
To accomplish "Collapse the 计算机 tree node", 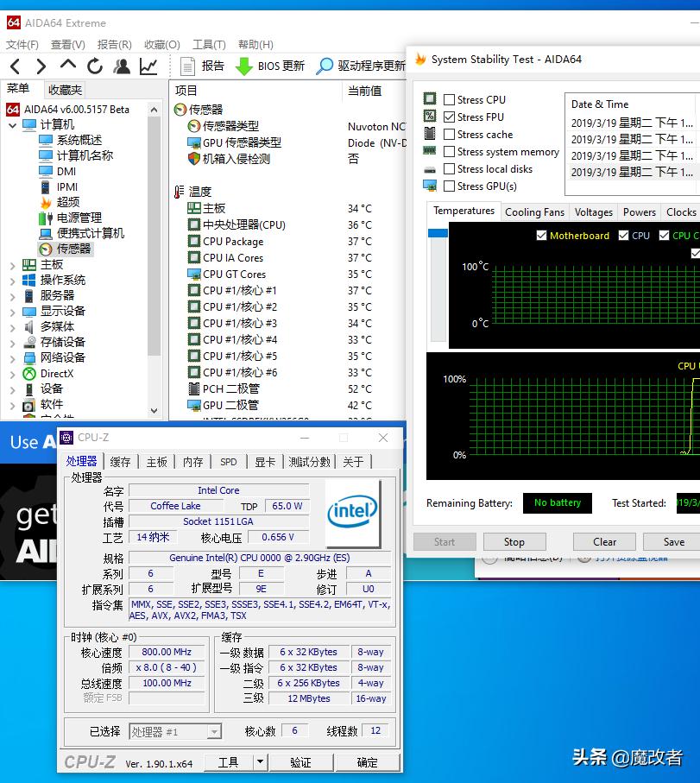I will click(x=13, y=124).
